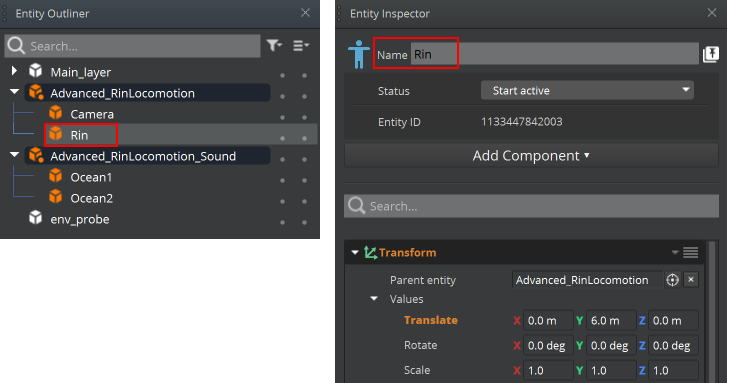The height and width of the screenshot is (383, 730).
Task: Click the Scale Z value field
Action: (x=673, y=370)
